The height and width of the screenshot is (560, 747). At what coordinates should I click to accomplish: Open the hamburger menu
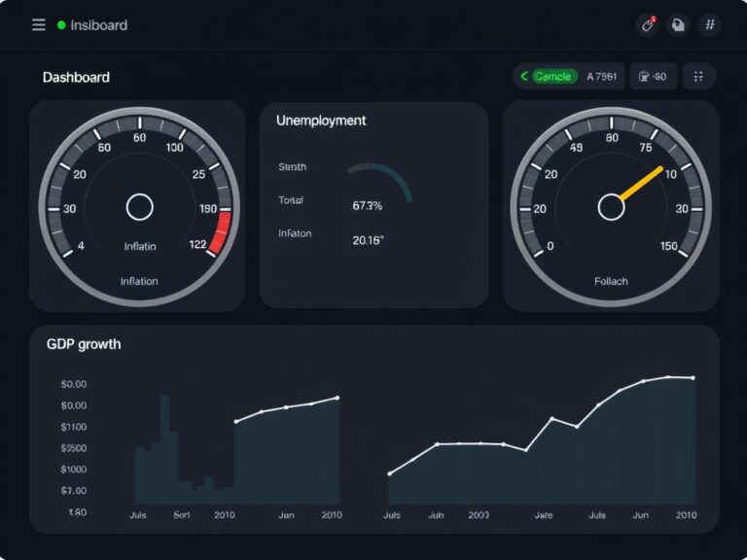coord(39,24)
